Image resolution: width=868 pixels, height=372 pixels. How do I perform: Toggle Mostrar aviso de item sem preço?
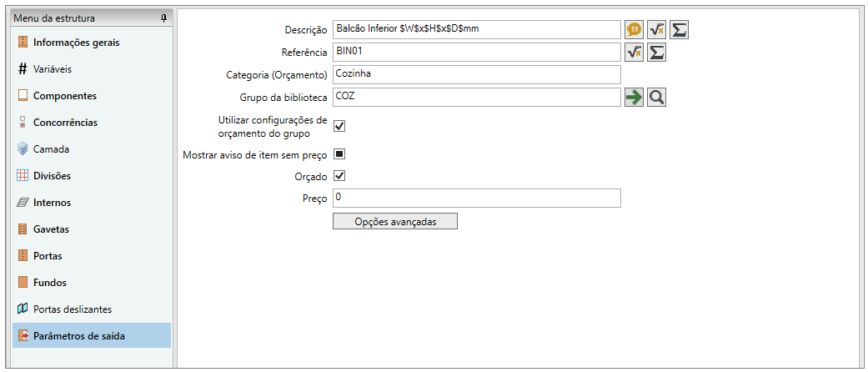click(339, 154)
